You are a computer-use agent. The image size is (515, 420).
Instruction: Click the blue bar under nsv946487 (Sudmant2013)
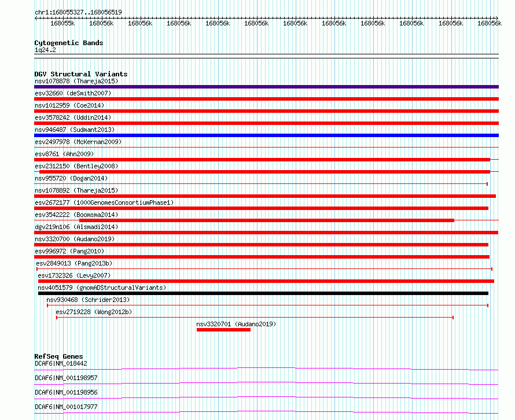click(x=266, y=135)
